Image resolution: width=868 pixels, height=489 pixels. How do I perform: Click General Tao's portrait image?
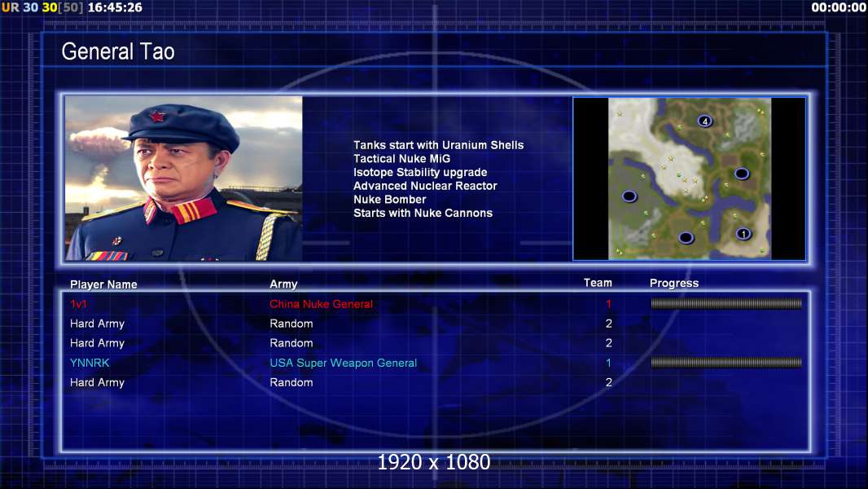pyautogui.click(x=184, y=178)
